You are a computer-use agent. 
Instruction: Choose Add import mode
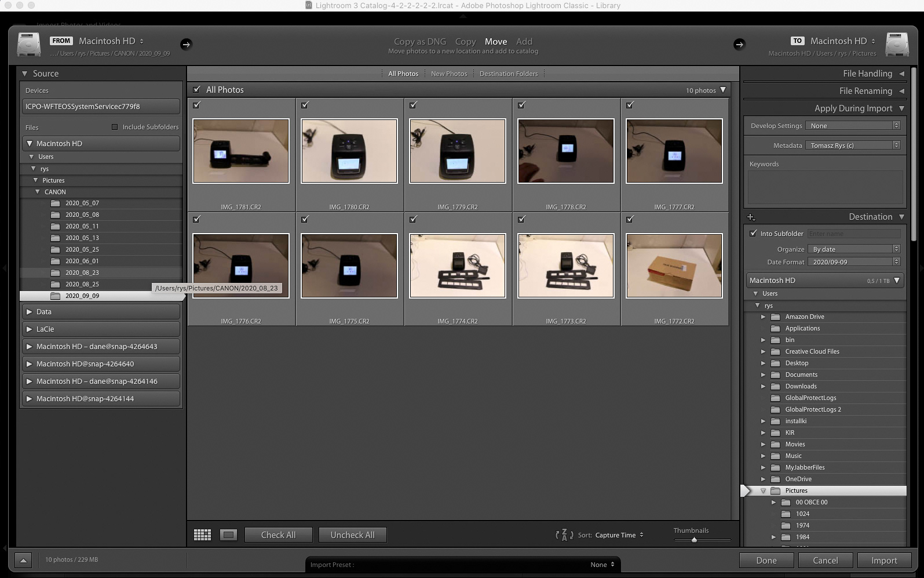click(x=524, y=41)
